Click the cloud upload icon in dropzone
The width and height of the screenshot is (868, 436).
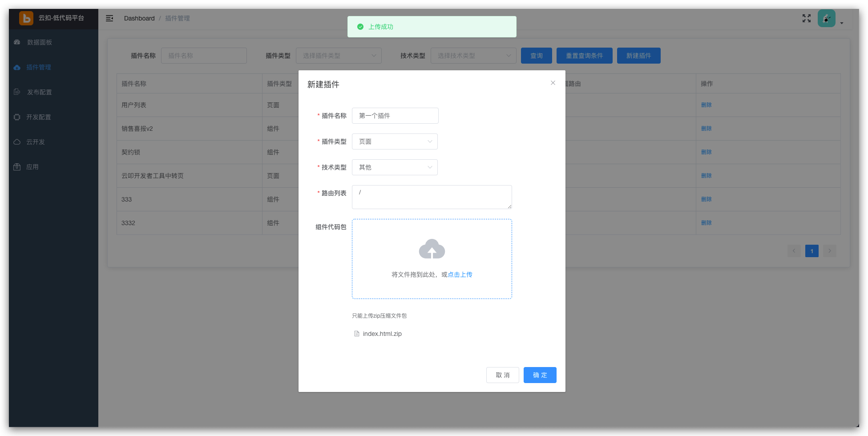[x=432, y=249]
